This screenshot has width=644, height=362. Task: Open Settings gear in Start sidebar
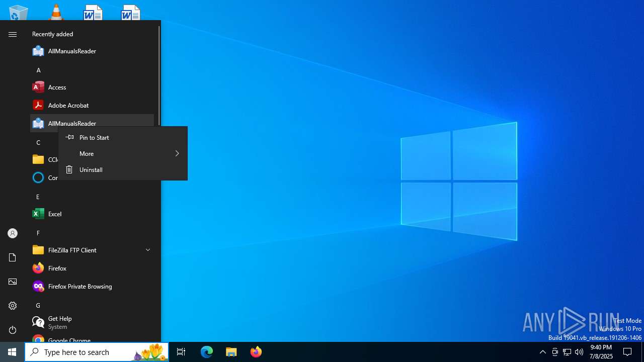click(x=13, y=306)
